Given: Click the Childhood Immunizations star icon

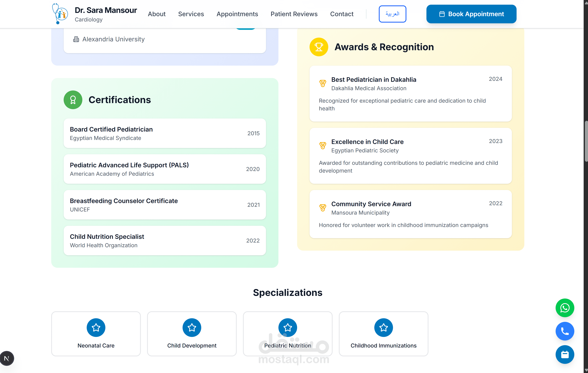Looking at the screenshot, I should (383, 327).
